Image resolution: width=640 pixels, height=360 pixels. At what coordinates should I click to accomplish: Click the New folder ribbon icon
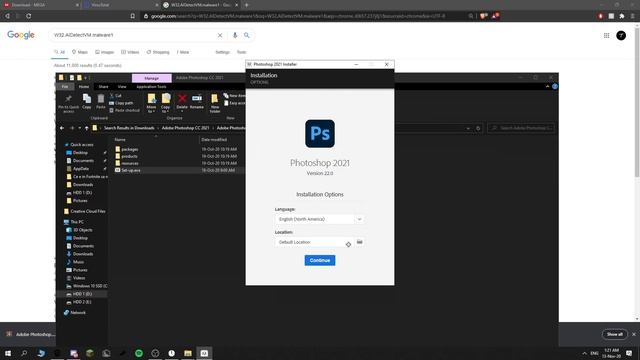tap(215, 103)
